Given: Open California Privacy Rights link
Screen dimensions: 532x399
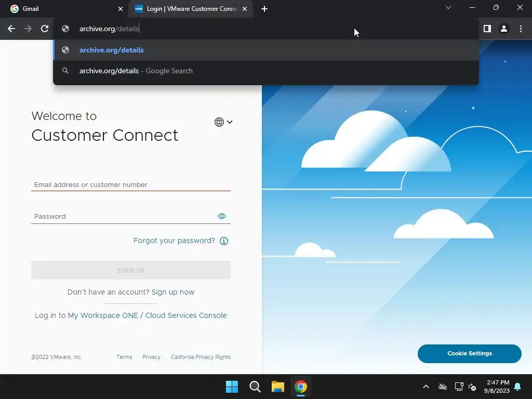Looking at the screenshot, I should [x=201, y=357].
